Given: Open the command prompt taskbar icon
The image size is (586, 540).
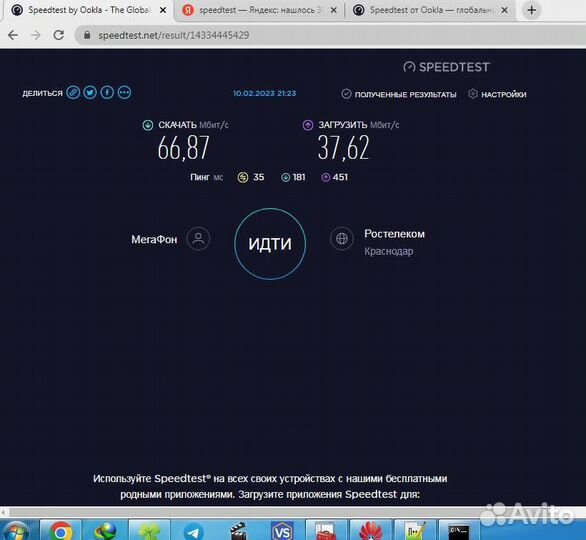Looking at the screenshot, I should coord(459,530).
